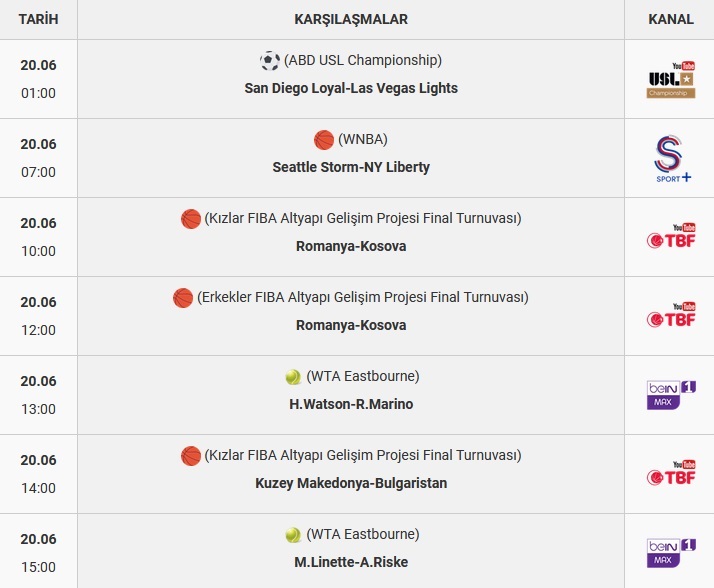Viewport: 714px width, 588px height.
Task: Click the basketball icon next to WNBA
Action: click(324, 140)
